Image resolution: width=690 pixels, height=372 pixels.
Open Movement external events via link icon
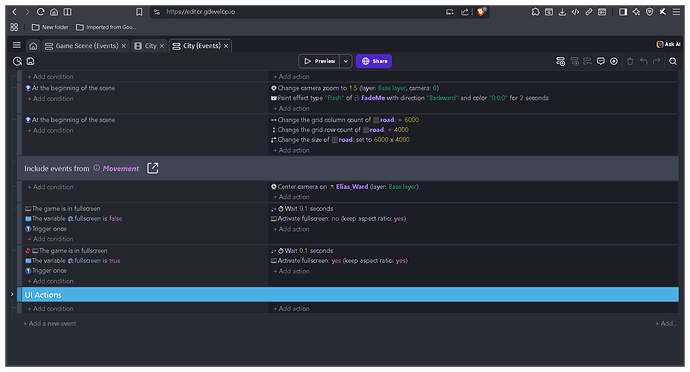click(153, 168)
